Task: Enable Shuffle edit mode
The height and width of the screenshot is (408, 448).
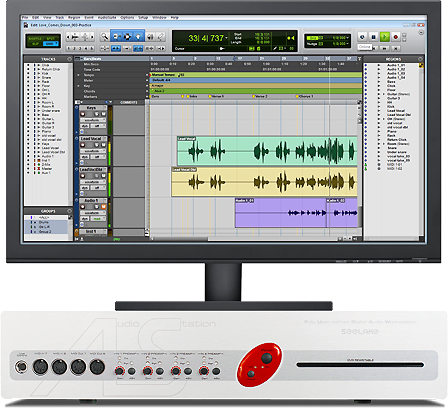Action: [x=35, y=39]
